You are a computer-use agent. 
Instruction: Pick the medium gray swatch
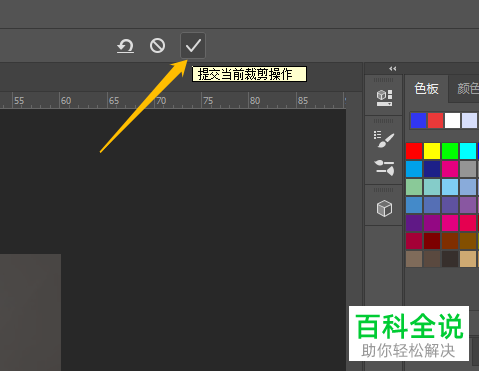(x=468, y=169)
